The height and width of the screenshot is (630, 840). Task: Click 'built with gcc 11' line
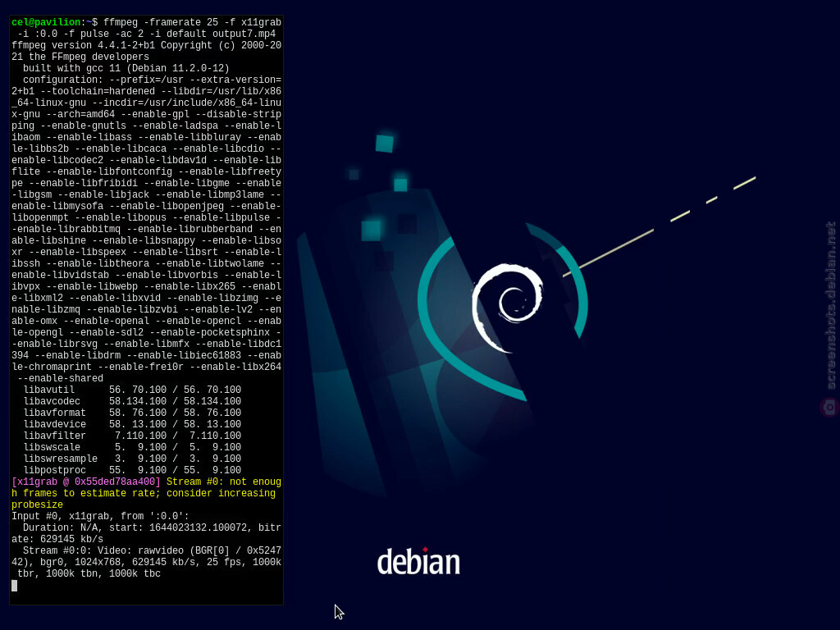(126, 69)
